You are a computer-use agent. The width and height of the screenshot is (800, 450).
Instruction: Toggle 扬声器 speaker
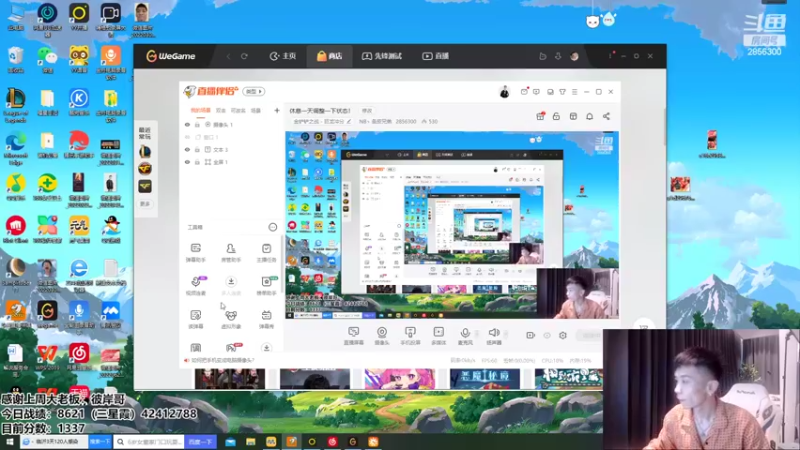click(x=494, y=336)
